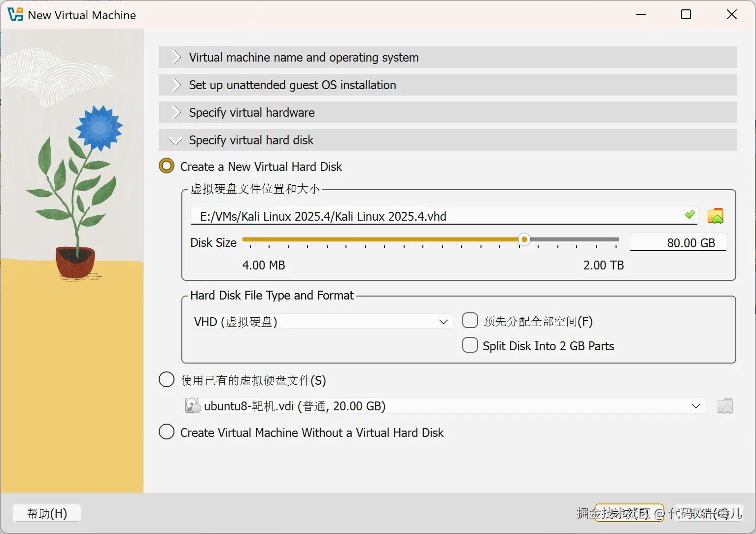This screenshot has width=756, height=534.
Task: Click the gold-outlined finish button
Action: click(629, 513)
